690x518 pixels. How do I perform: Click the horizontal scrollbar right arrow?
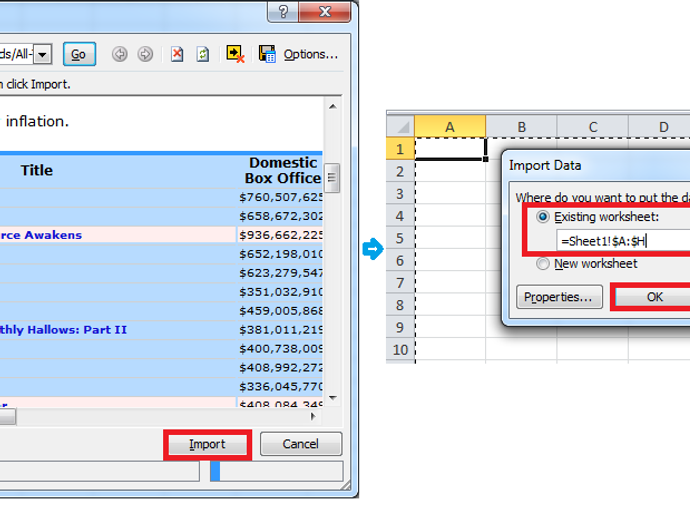[313, 416]
